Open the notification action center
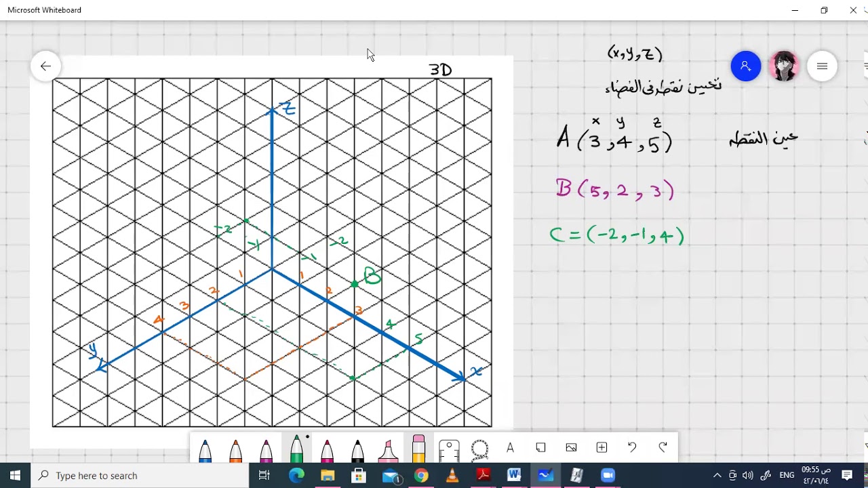 coord(847,475)
